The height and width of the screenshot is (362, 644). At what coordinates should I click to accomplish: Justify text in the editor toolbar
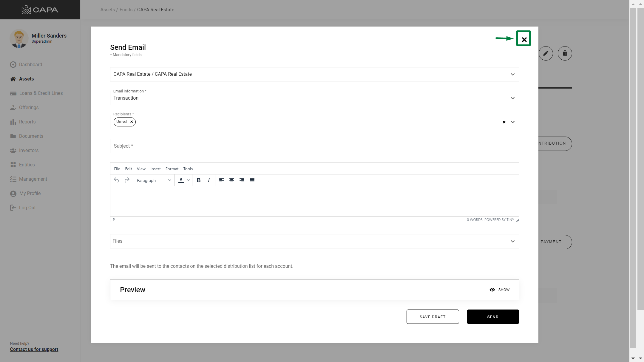252,180
